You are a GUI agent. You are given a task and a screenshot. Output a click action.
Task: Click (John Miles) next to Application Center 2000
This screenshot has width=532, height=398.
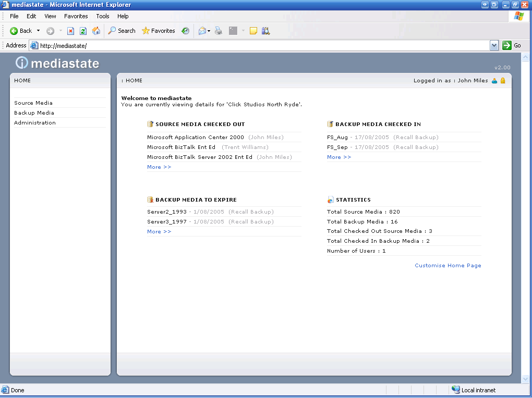coord(266,138)
